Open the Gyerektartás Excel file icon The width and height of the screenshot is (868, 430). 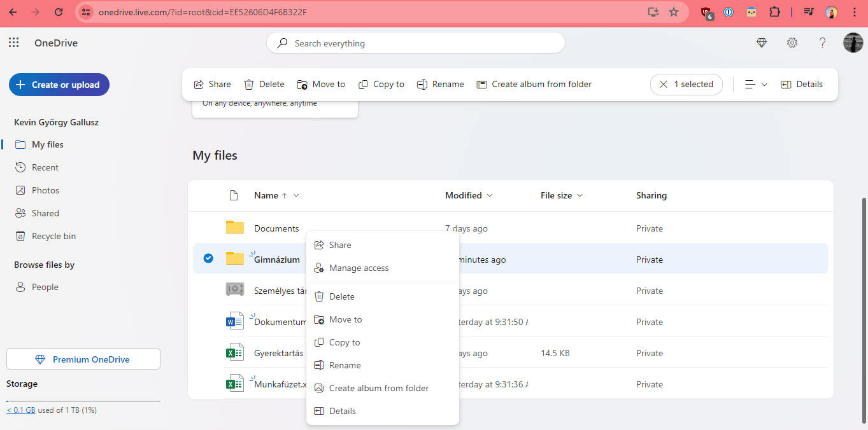(x=235, y=352)
